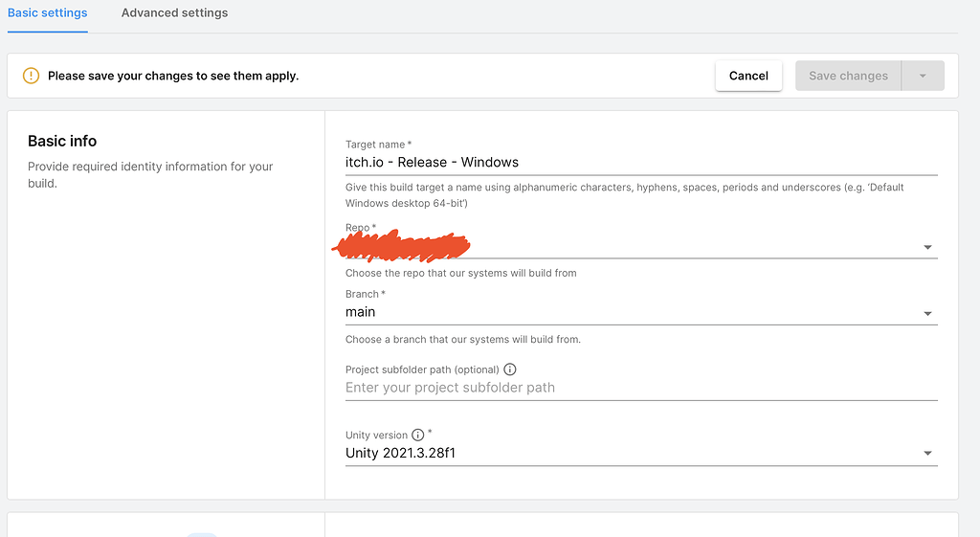The width and height of the screenshot is (980, 537).
Task: Click the 'Choose a branch' helper text
Action: coord(463,340)
